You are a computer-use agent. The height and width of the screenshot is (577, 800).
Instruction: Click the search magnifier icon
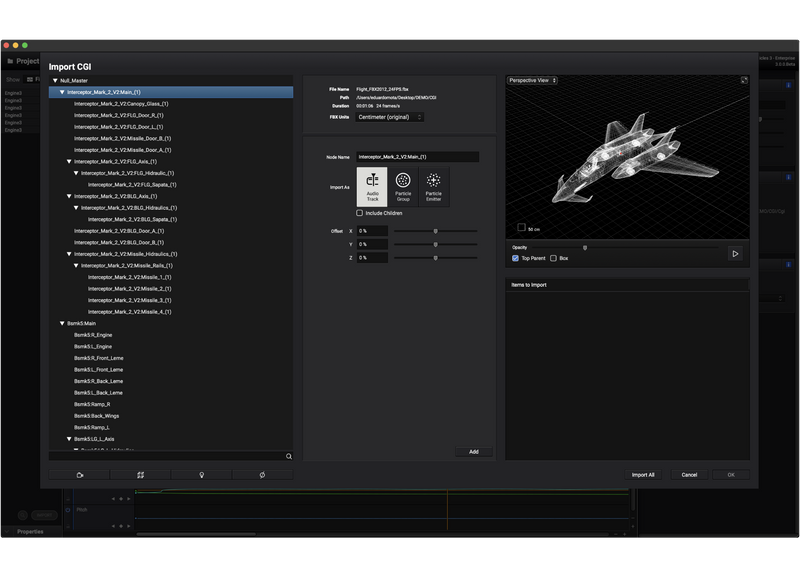289,457
